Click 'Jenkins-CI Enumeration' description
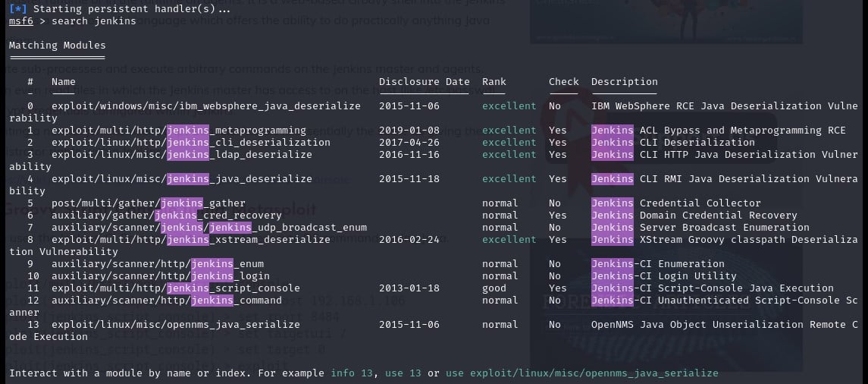Image resolution: width=868 pixels, height=384 pixels. click(658, 264)
